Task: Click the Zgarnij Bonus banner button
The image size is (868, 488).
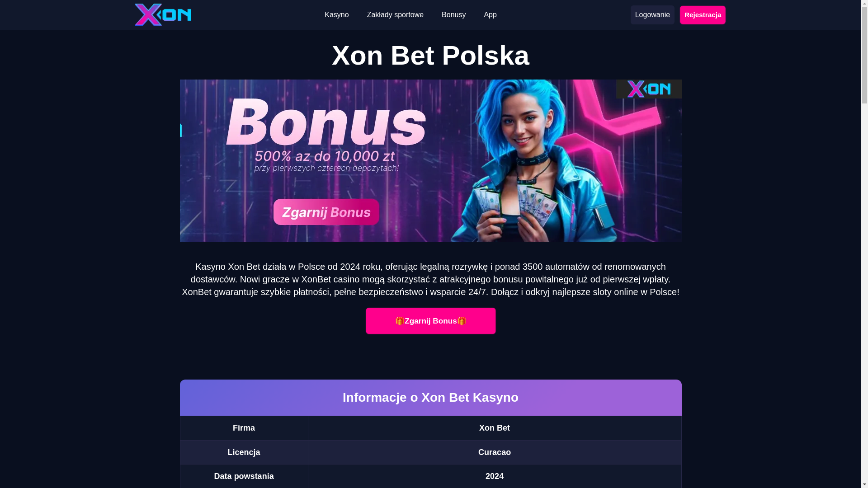Action: [x=326, y=212]
